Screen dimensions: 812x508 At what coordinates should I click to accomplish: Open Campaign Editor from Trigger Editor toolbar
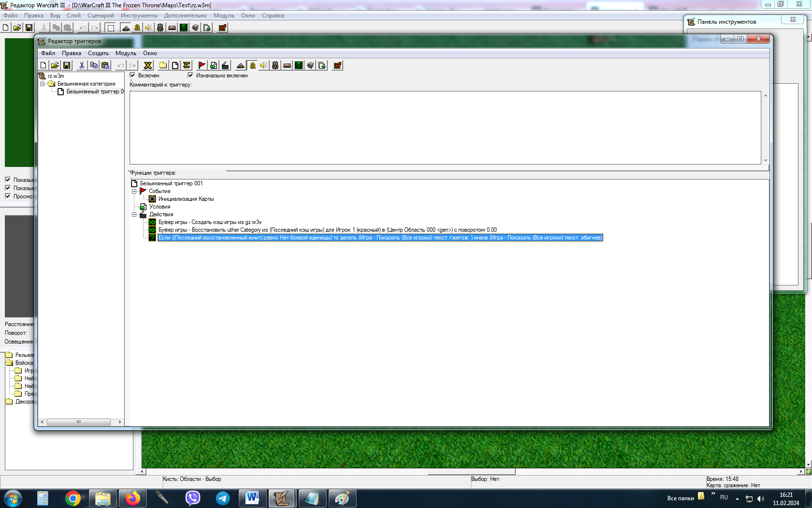tap(287, 65)
